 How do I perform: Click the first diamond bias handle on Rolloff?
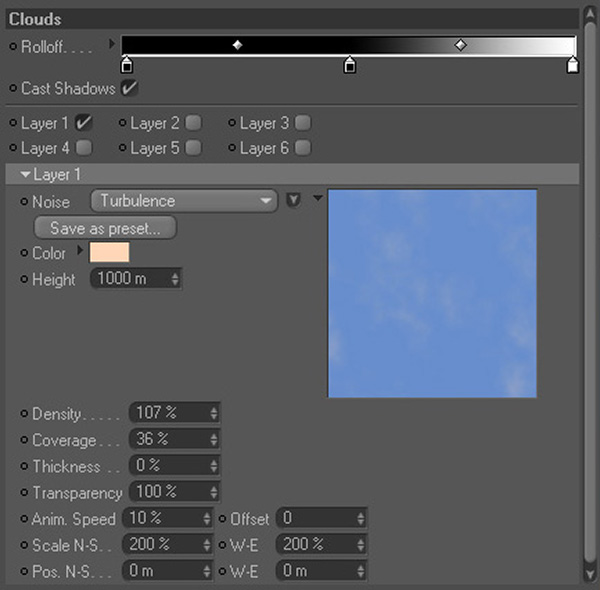pos(237,45)
